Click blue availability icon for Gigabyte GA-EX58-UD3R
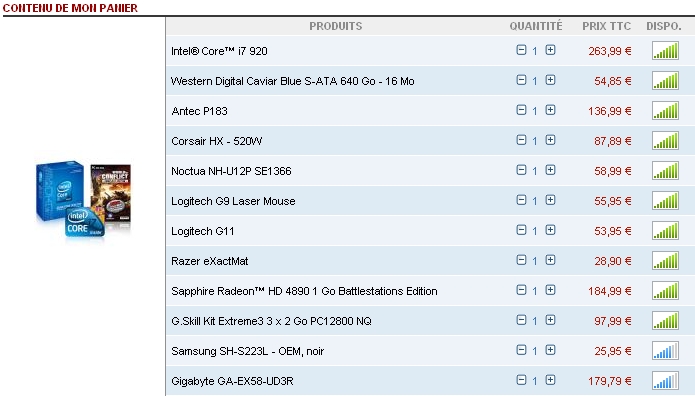This screenshot has height=396, width=695. [x=665, y=381]
